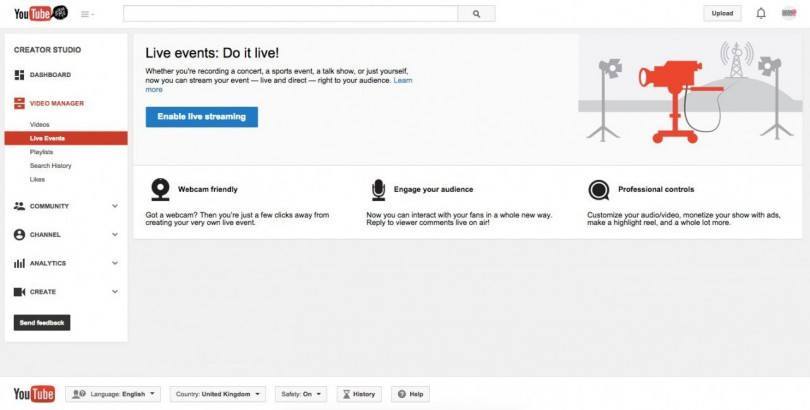Click the footer YouTube logo
Screen dimensions: 810x410
(34, 394)
